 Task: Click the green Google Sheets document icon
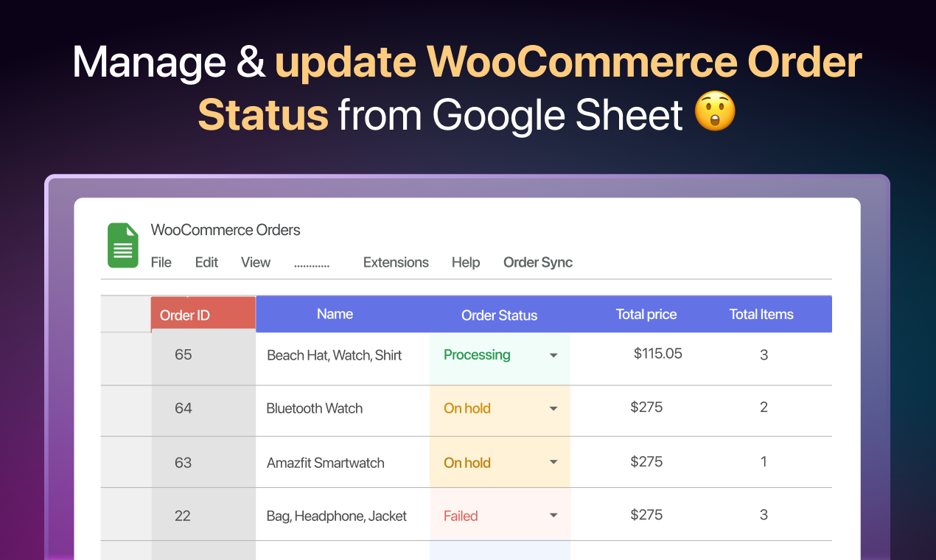coord(122,245)
